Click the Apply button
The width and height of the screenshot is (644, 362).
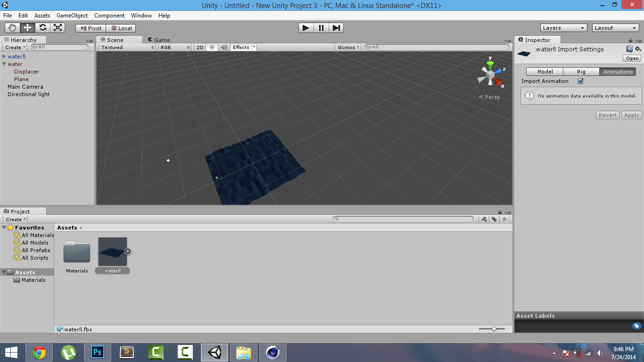tap(631, 115)
